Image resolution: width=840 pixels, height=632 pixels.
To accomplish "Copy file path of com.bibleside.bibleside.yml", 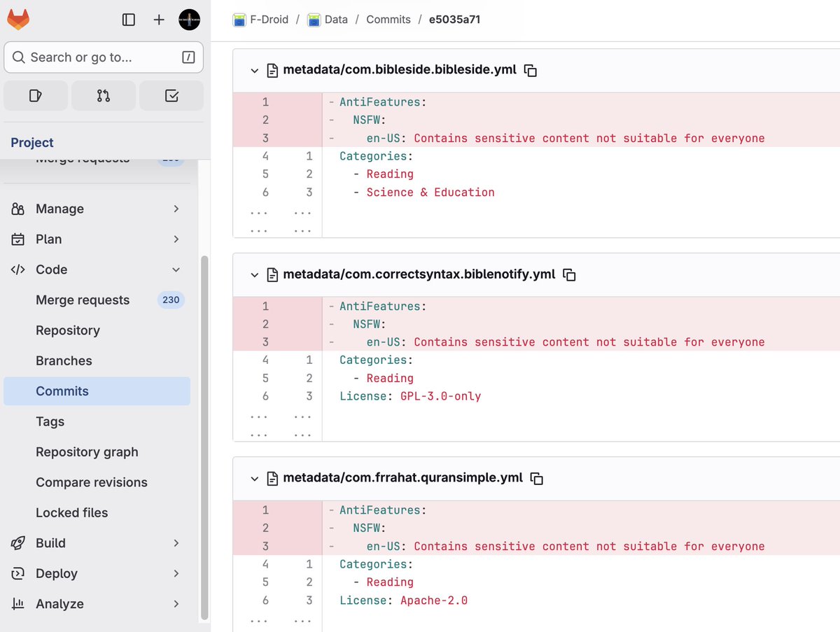I will point(531,70).
